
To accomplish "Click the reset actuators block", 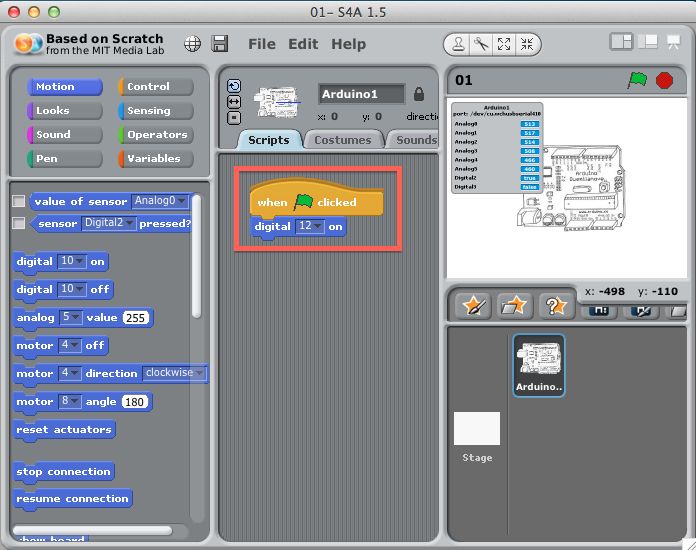I will point(64,430).
